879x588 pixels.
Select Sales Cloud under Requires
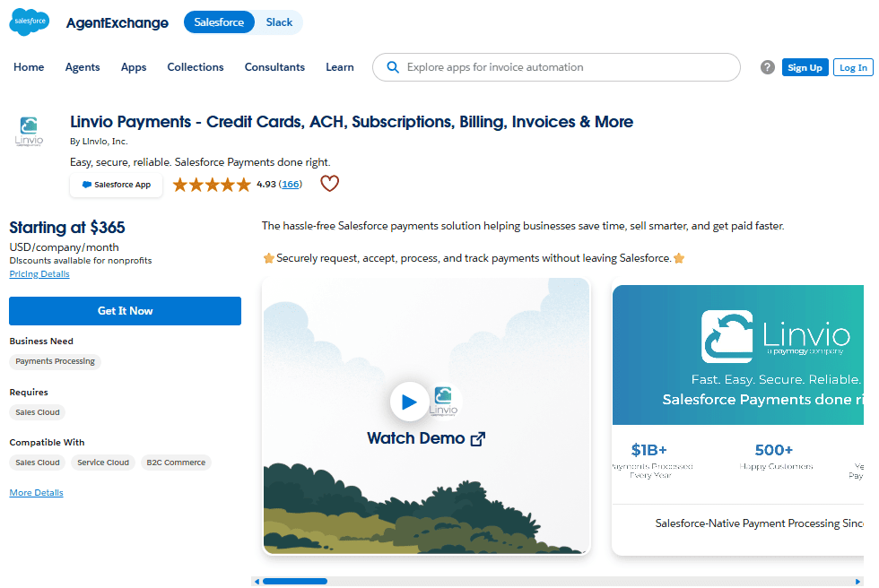pyautogui.click(x=38, y=412)
